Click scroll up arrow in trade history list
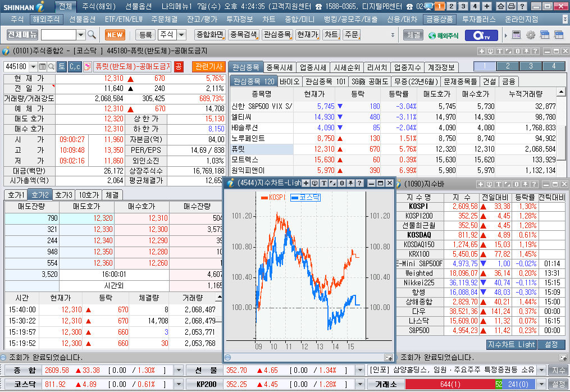This screenshot has height=392, width=570. click(x=219, y=298)
